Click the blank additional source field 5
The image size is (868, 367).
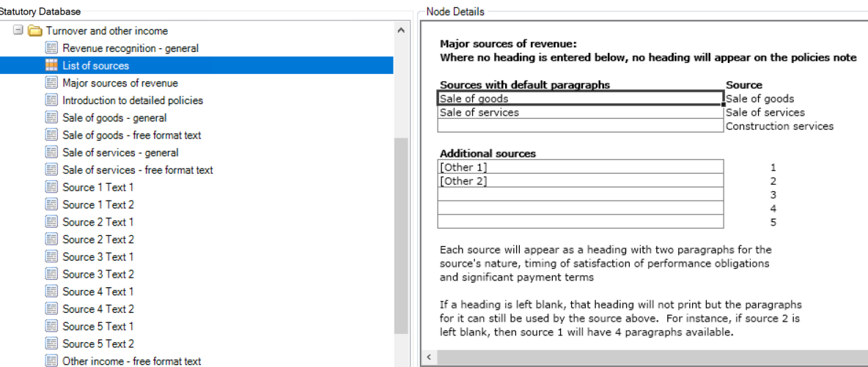tap(580, 221)
